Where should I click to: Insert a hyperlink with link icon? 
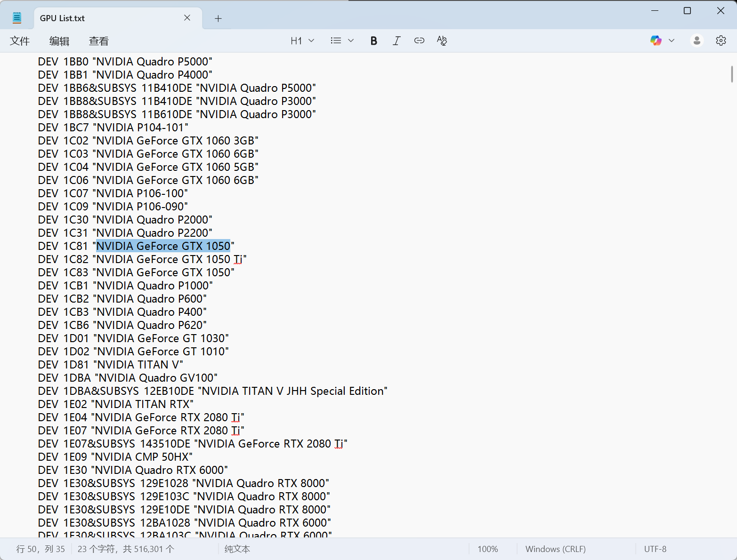[x=419, y=41]
